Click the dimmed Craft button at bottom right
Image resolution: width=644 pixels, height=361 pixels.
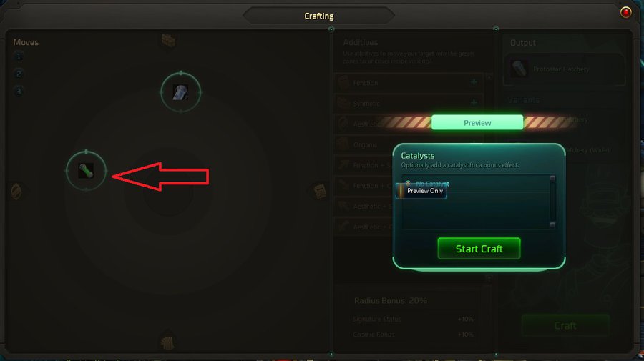tap(565, 325)
